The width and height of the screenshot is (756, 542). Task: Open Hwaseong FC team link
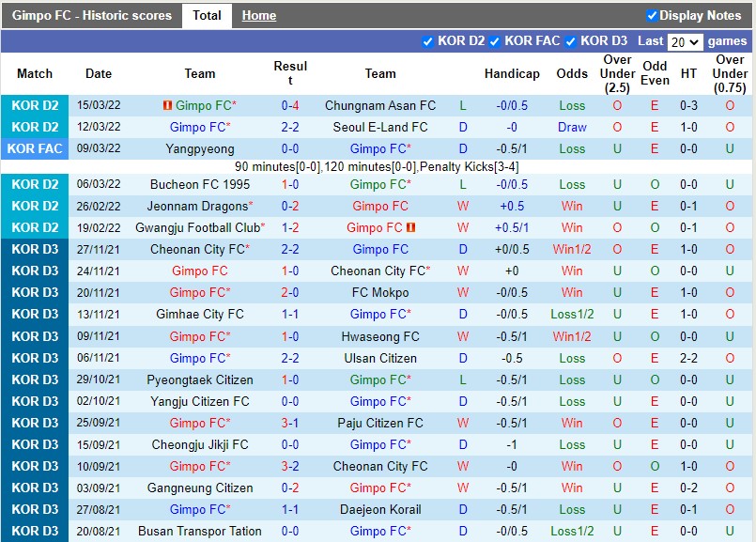(380, 336)
